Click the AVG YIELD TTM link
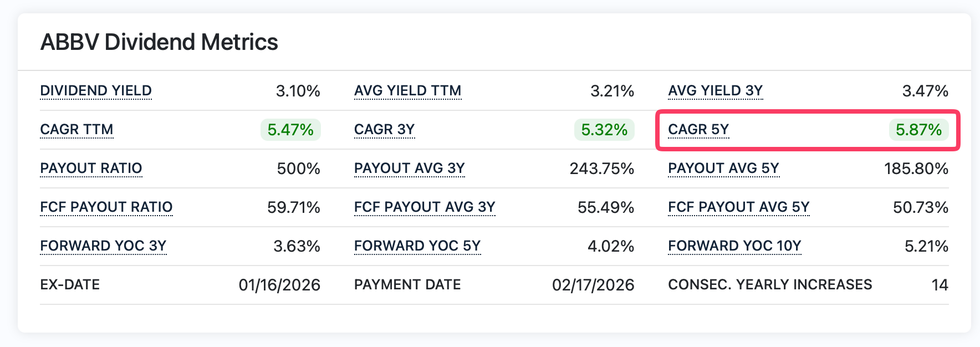This screenshot has width=980, height=347. coord(407,90)
